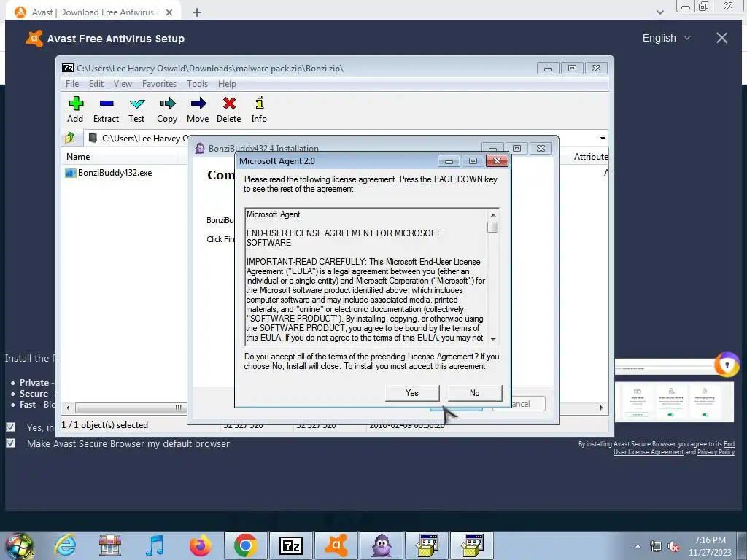Show hidden system tray icons
The height and width of the screenshot is (560, 747).
click(638, 546)
